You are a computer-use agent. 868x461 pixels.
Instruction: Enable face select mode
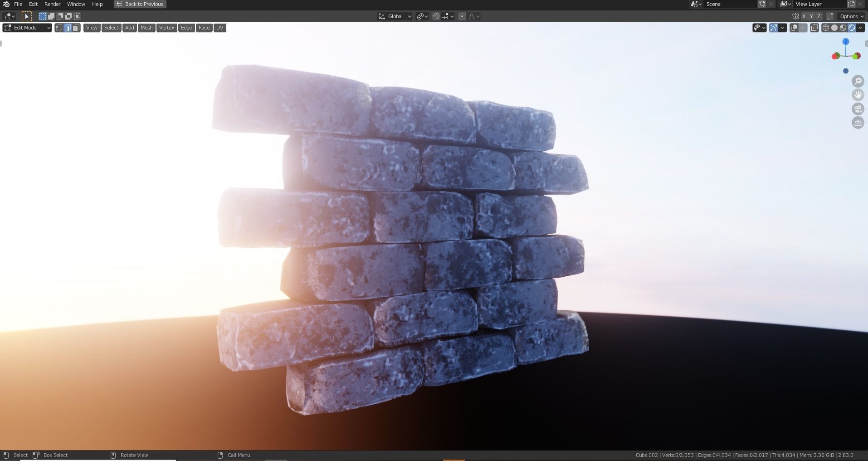click(x=76, y=28)
